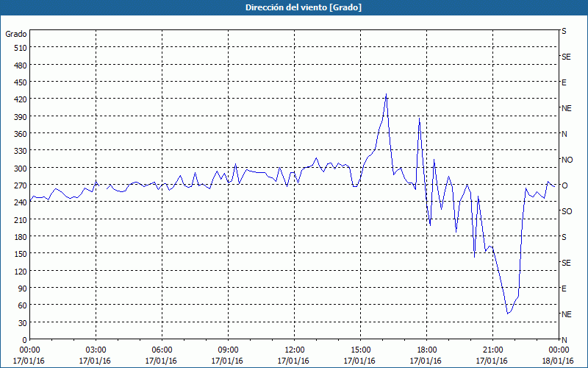588x368 pixels.
Task: Click the 'Grado' y-axis unit label
Action: pos(16,34)
